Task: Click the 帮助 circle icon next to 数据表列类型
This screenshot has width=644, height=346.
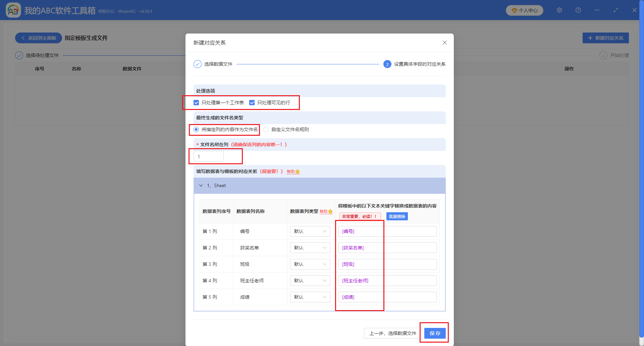Action: (330, 212)
